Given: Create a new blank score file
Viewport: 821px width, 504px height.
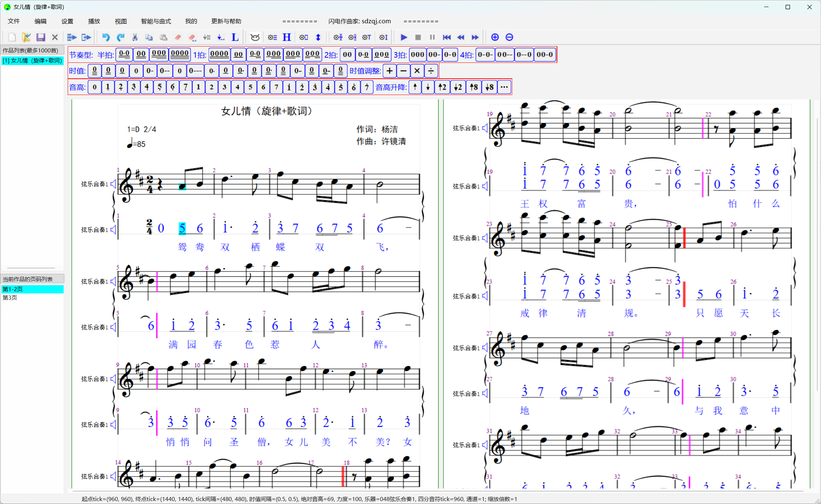Looking at the screenshot, I should [12, 37].
